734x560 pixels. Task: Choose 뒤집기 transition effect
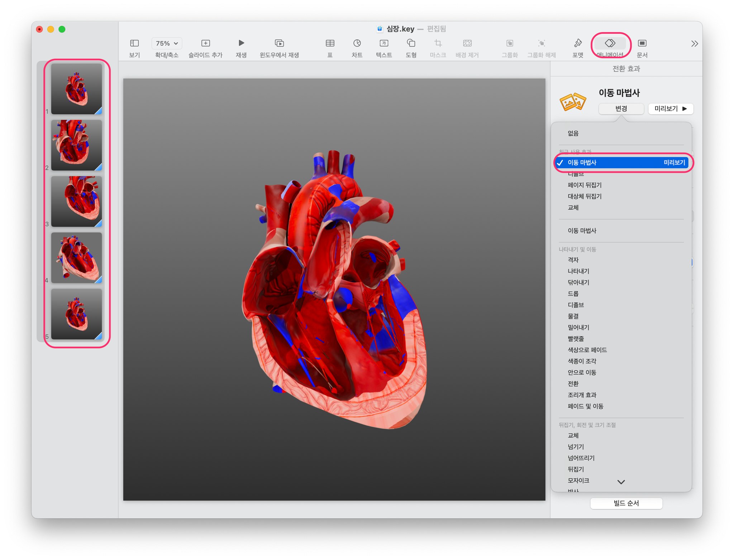[576, 469]
